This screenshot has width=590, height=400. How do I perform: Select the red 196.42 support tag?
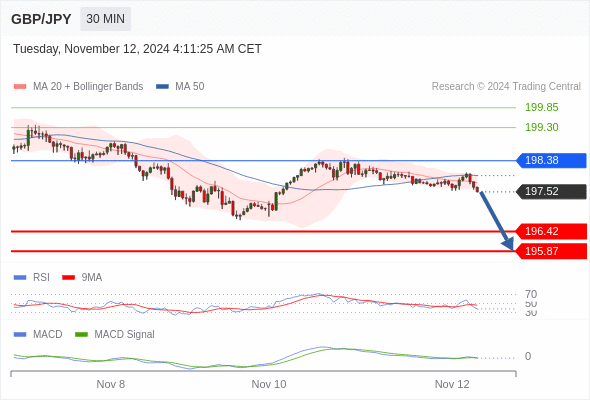point(551,231)
